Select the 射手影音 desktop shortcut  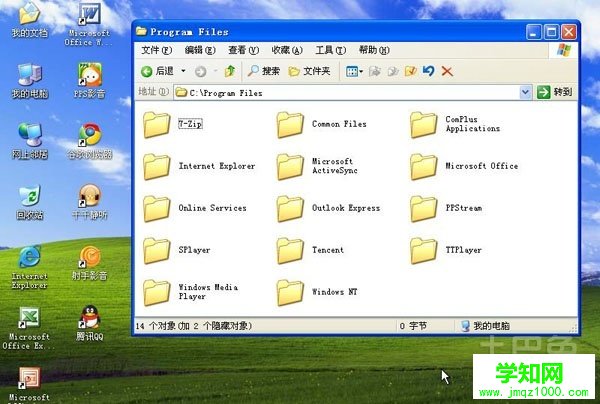coord(90,263)
